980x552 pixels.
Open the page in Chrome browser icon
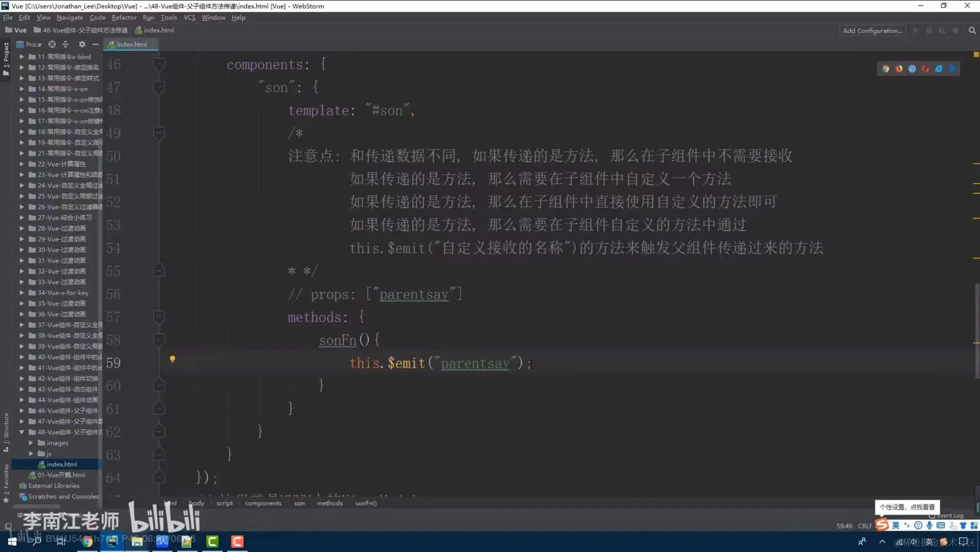(x=885, y=68)
